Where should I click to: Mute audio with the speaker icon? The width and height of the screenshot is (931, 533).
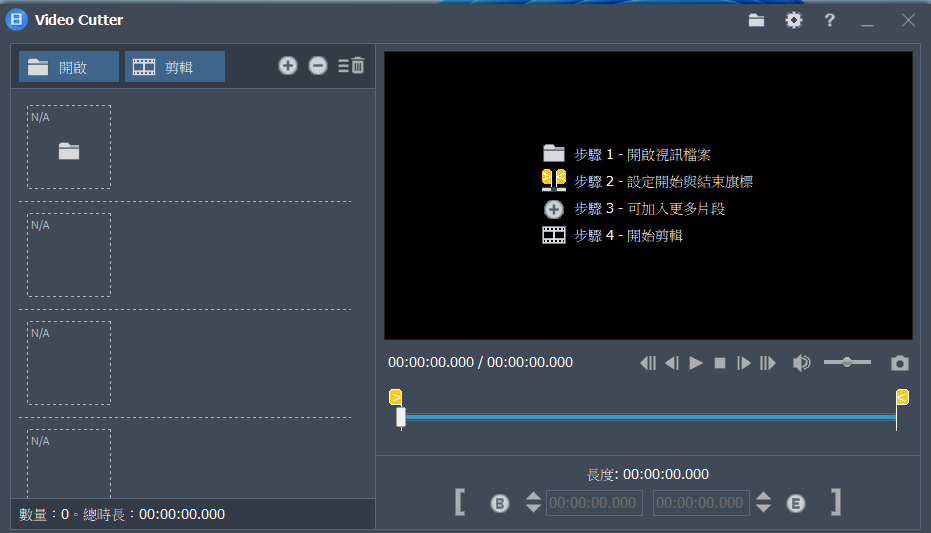pos(801,363)
